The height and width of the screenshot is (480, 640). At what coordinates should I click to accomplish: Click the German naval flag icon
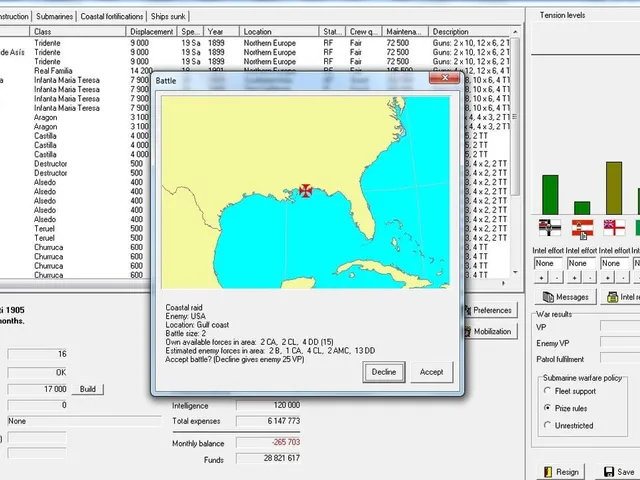pos(550,228)
